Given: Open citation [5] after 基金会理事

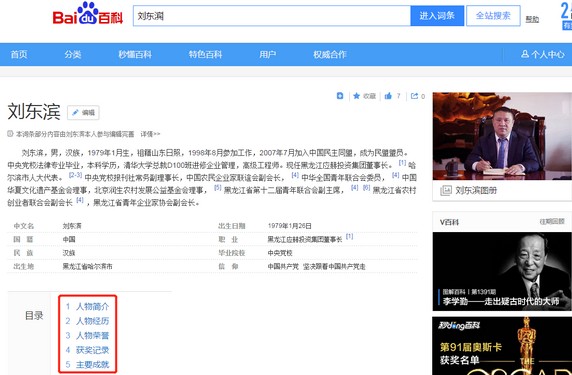Looking at the screenshot, I should tap(217, 188).
